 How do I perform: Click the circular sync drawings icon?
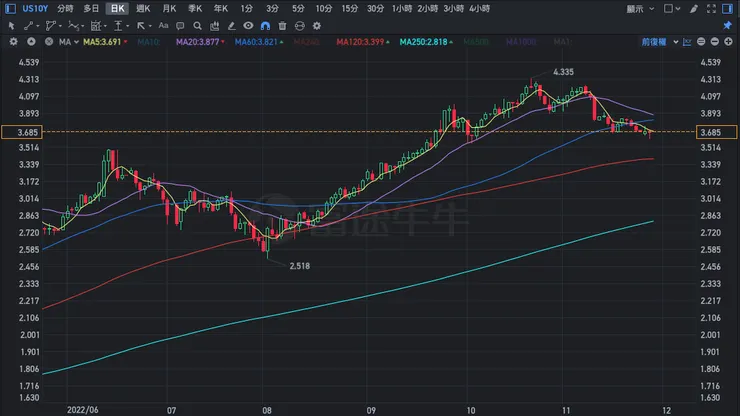(x=300, y=26)
